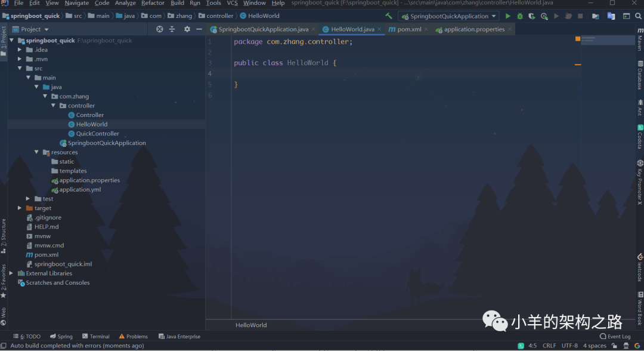Open the VCS menu
This screenshot has width=644, height=351.
[x=232, y=4]
